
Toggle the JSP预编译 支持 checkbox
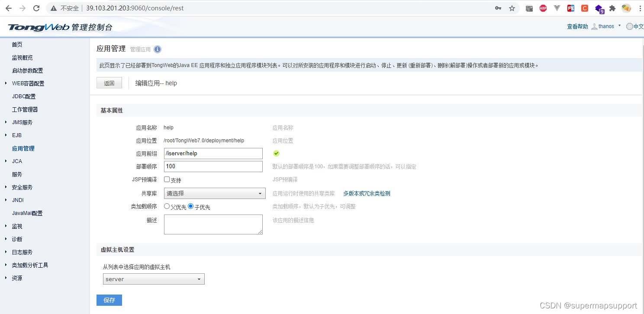[x=167, y=179]
